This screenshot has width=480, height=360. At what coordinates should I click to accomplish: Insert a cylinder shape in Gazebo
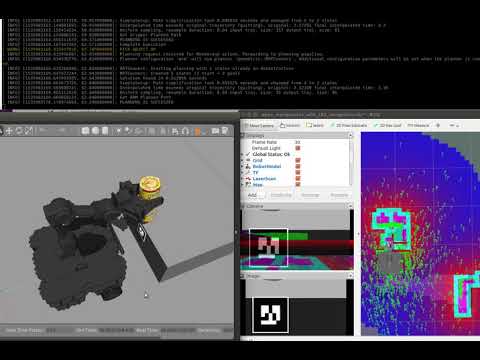(105, 131)
